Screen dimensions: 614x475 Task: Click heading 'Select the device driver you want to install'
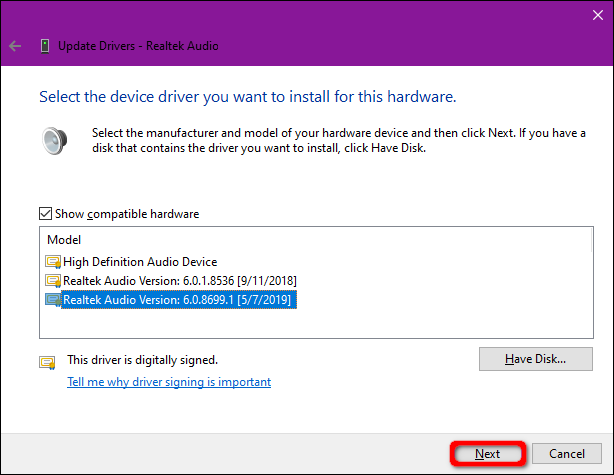click(x=248, y=97)
